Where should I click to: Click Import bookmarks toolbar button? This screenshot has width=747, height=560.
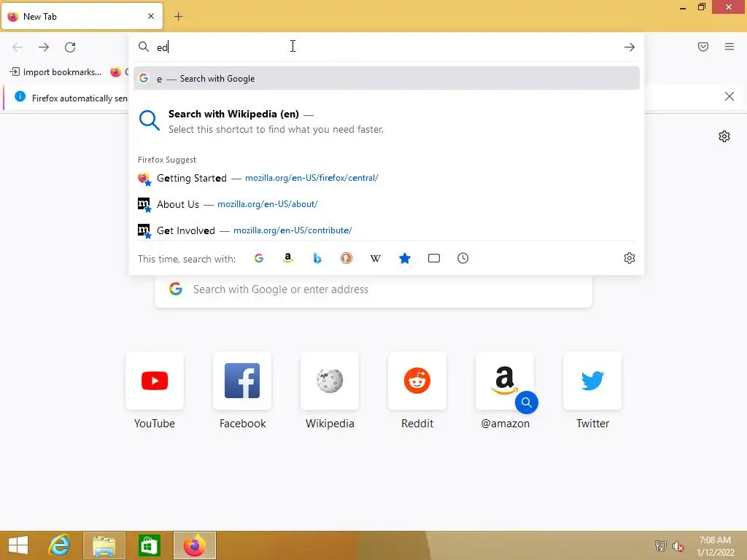click(x=55, y=72)
